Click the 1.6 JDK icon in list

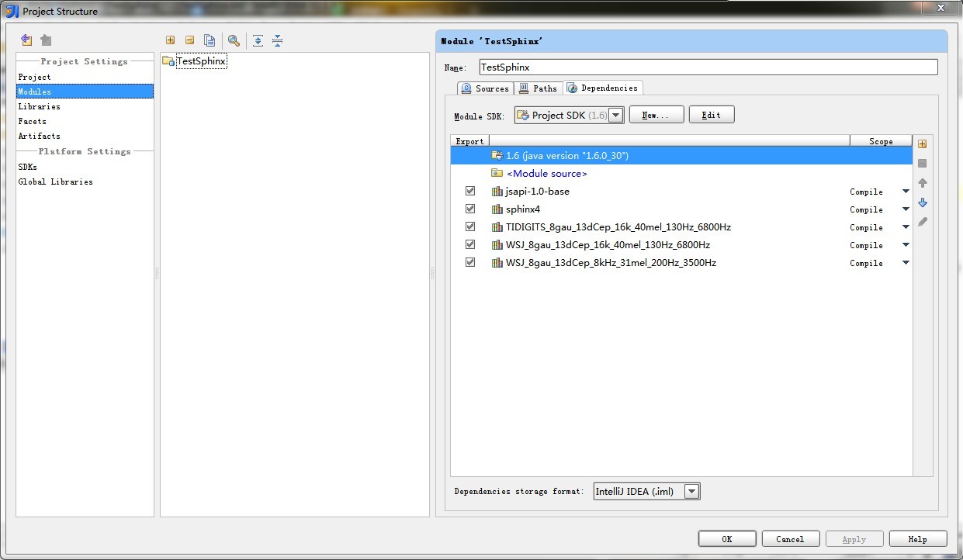coord(497,155)
